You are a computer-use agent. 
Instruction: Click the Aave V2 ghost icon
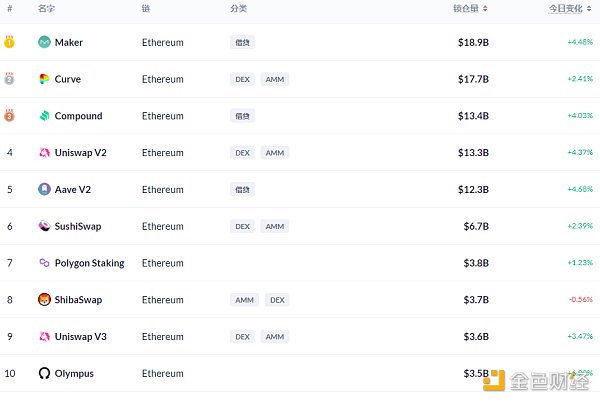pyautogui.click(x=44, y=189)
